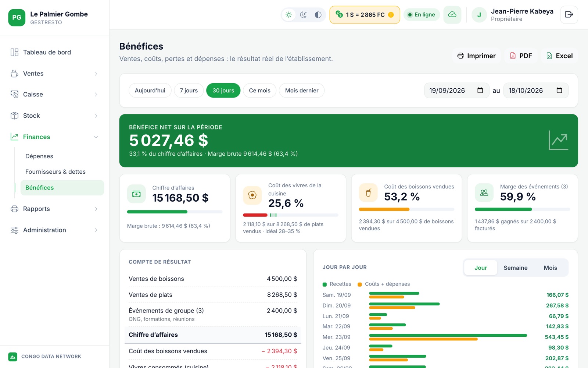Click the Recettes legend green dot
588x368 pixels.
(325, 284)
